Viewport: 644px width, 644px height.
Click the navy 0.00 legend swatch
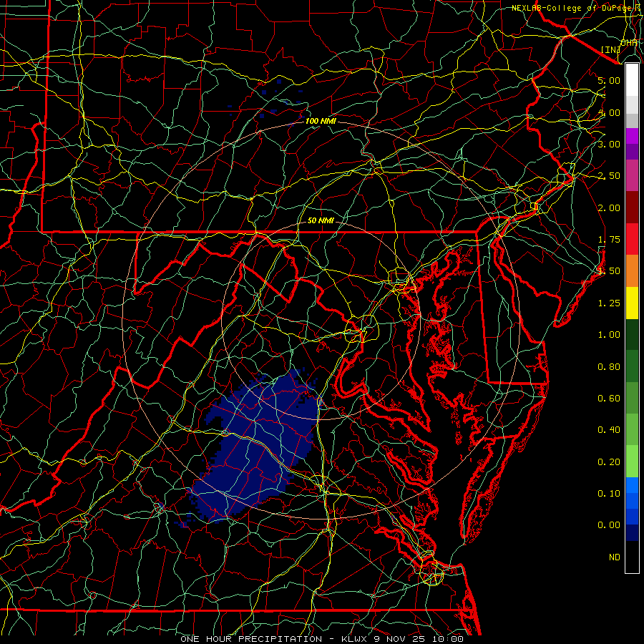[632, 532]
